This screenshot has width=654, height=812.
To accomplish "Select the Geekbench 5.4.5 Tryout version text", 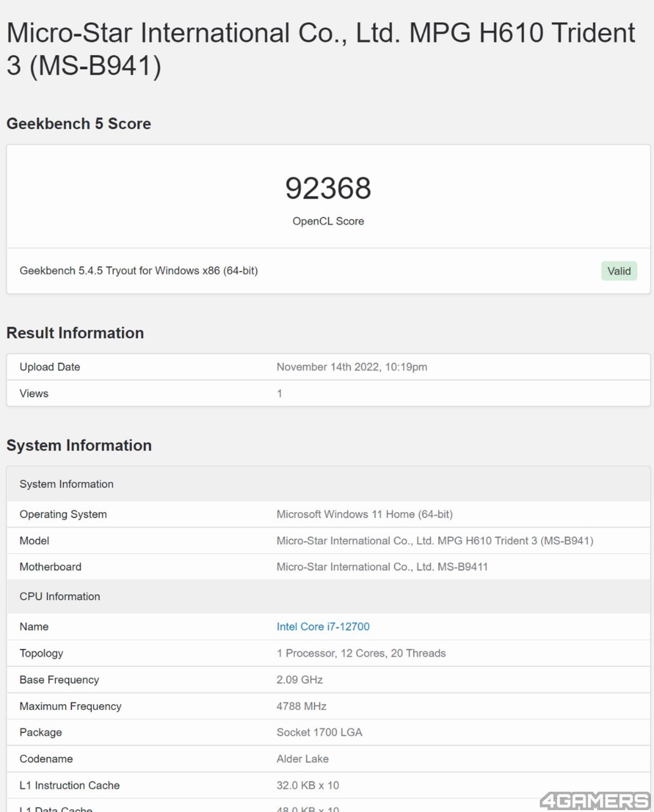I will pyautogui.click(x=139, y=271).
